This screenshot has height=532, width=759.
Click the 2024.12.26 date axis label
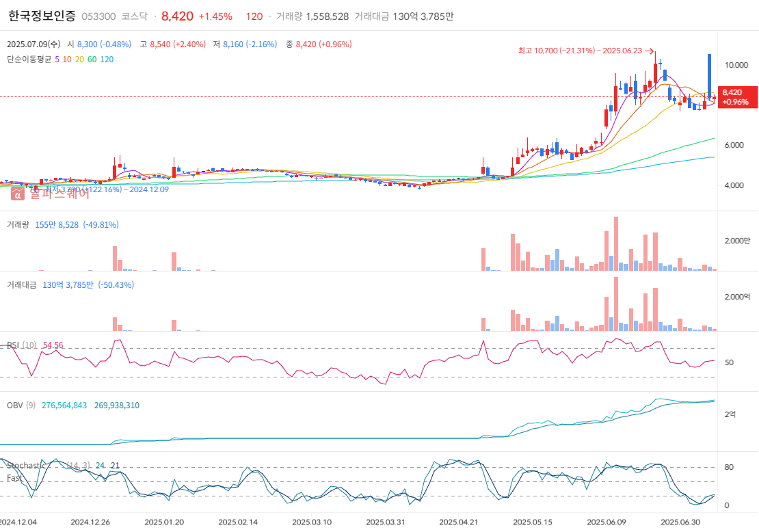[90, 522]
